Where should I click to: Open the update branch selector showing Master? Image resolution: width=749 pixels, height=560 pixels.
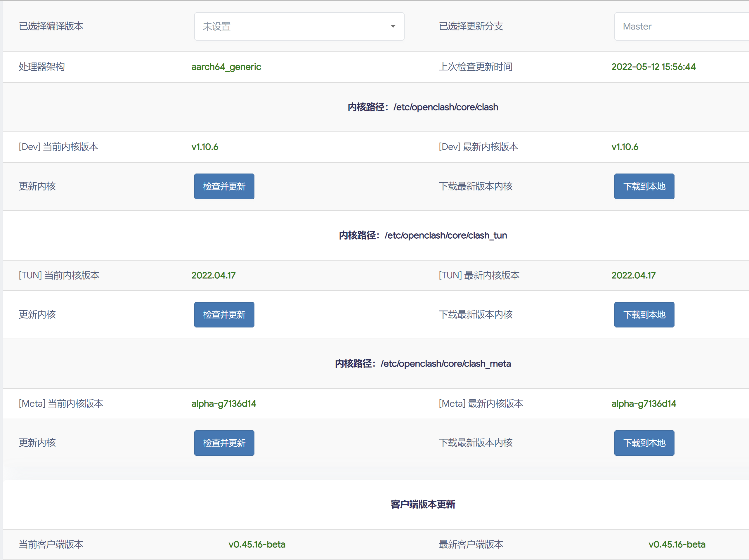[681, 26]
